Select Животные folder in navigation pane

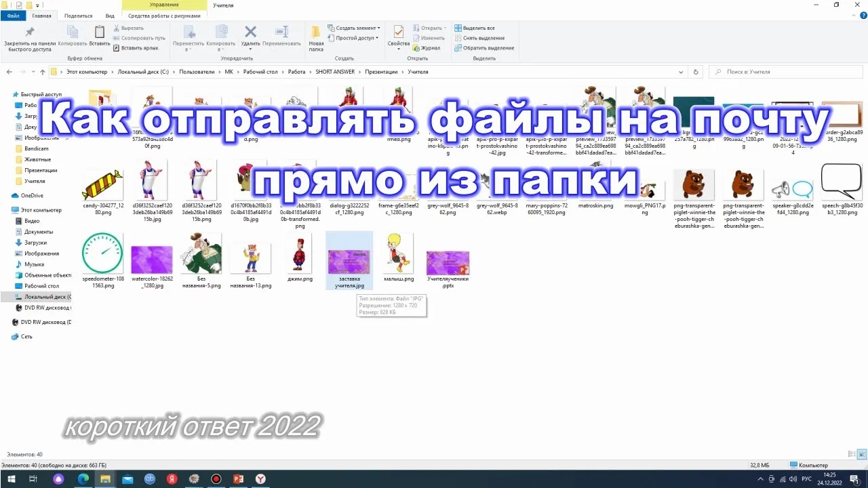37,159
